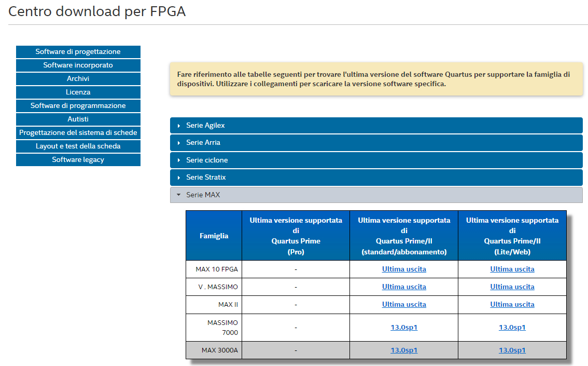588x366 pixels.
Task: Open Software di progettazione menu item
Action: (x=78, y=52)
